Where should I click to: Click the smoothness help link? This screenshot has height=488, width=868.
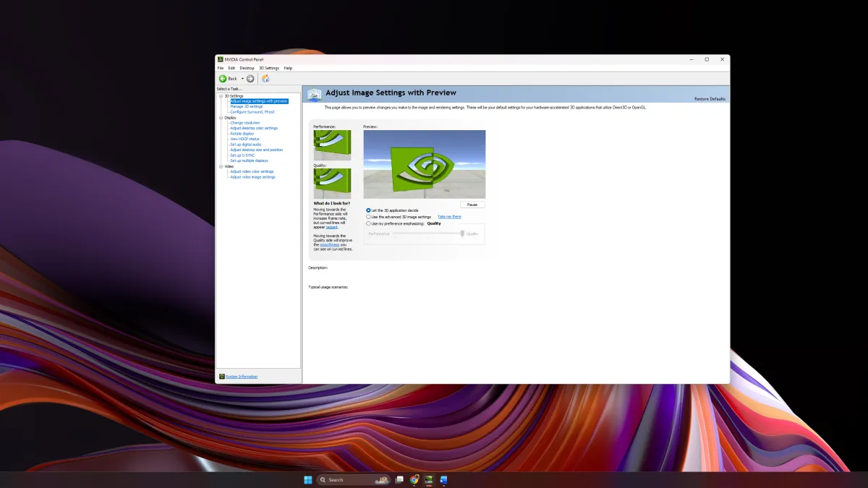click(331, 244)
